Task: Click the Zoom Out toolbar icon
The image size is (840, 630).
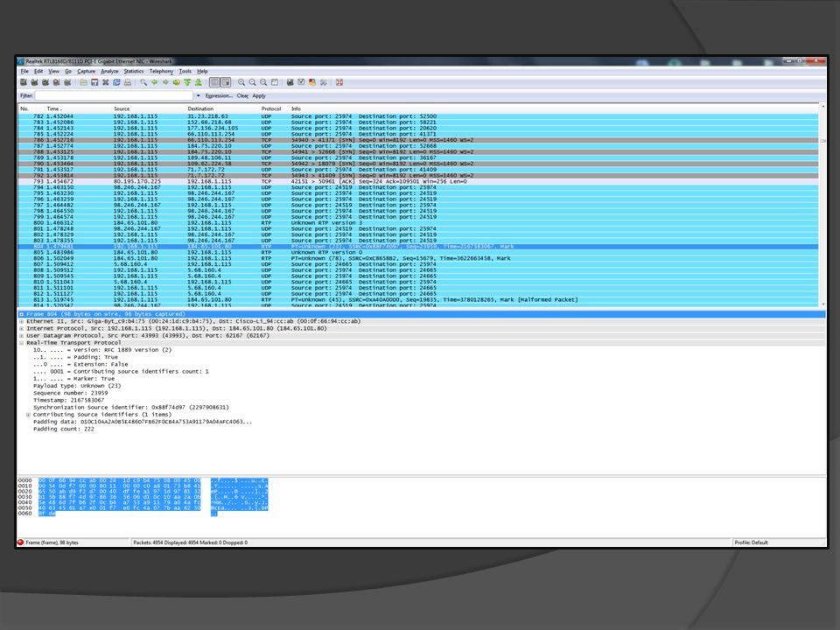Action: tap(252, 82)
